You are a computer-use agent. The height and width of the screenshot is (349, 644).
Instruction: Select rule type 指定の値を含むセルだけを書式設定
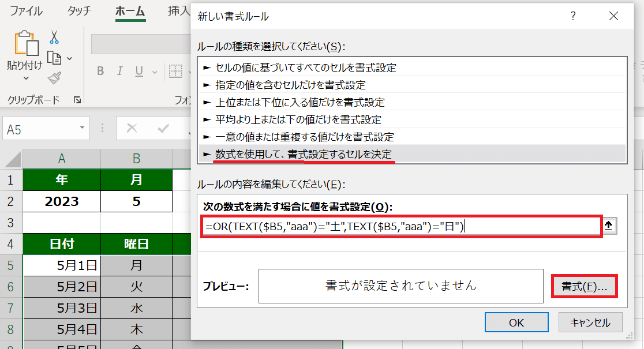[x=290, y=85]
